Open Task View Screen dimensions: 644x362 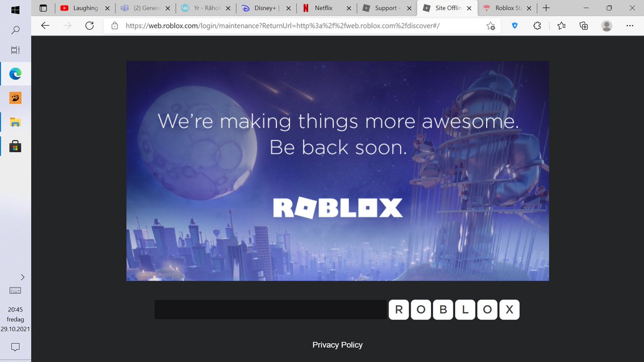[x=16, y=49]
